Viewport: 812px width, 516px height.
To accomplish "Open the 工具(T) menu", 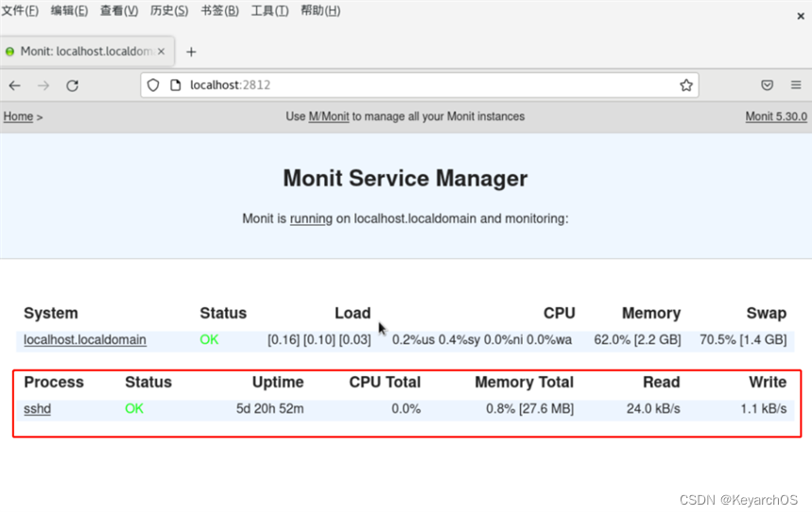I will coord(269,10).
